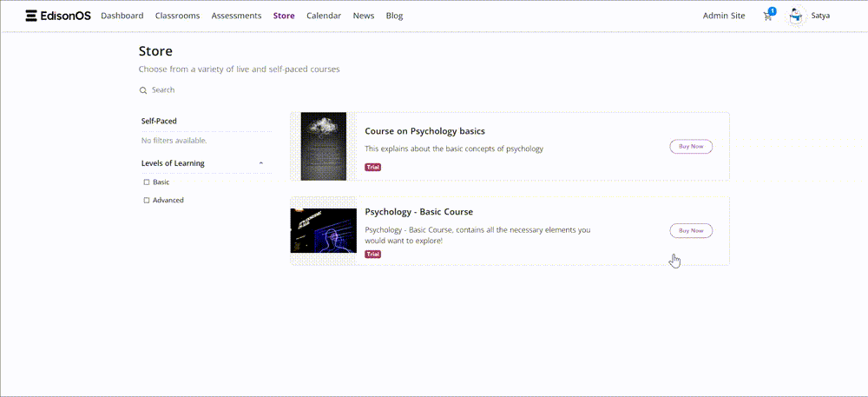Open the cloud thumbnail of Psychology basics

pos(323,146)
